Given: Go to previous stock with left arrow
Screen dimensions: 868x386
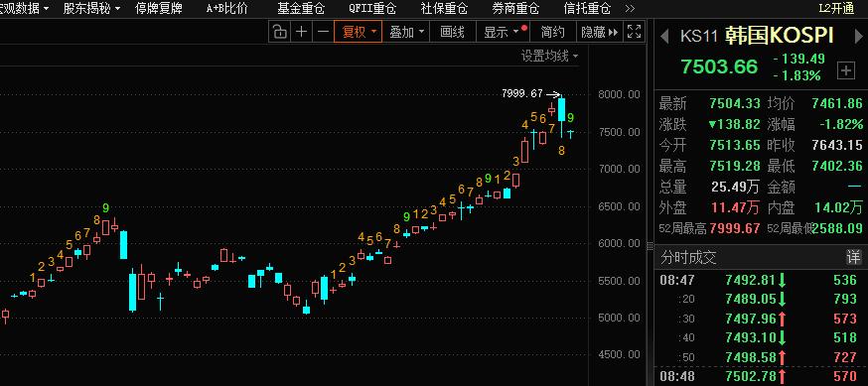Looking at the screenshot, I should pyautogui.click(x=663, y=36).
